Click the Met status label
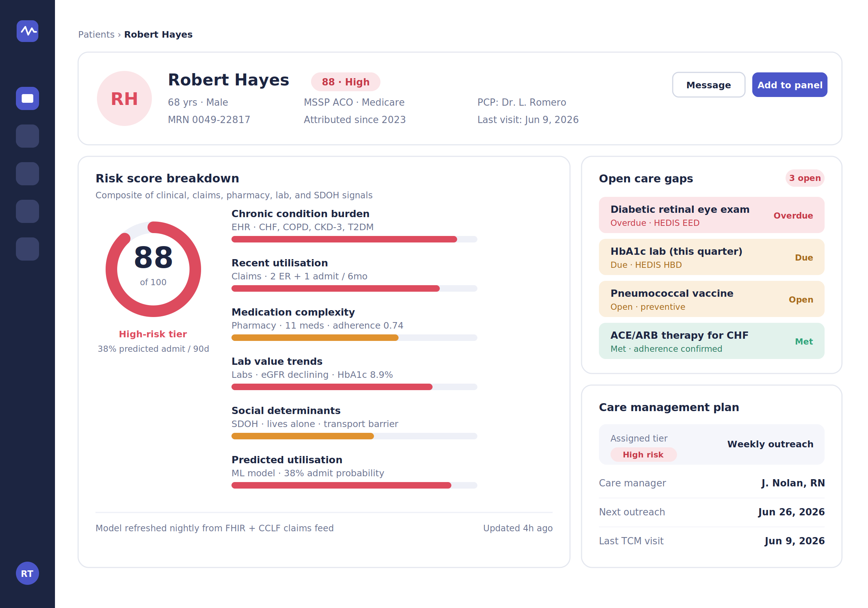Screen dimensions: 868x608 pyautogui.click(x=804, y=341)
